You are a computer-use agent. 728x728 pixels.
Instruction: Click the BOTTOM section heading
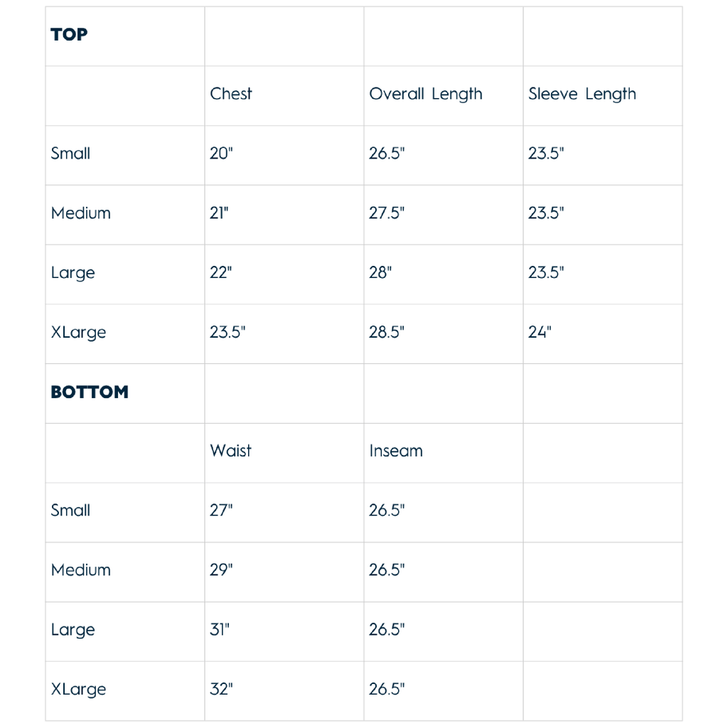90,392
